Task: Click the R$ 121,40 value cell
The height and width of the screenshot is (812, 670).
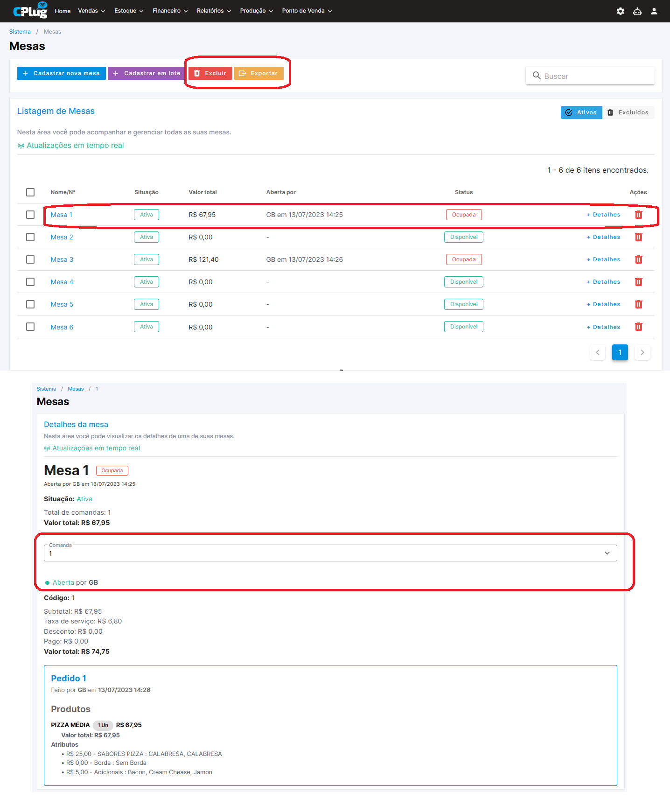Action: pos(203,259)
